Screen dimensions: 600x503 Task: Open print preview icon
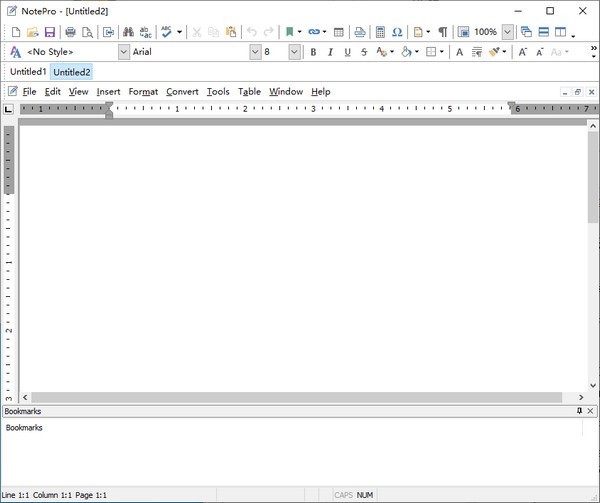[88, 32]
